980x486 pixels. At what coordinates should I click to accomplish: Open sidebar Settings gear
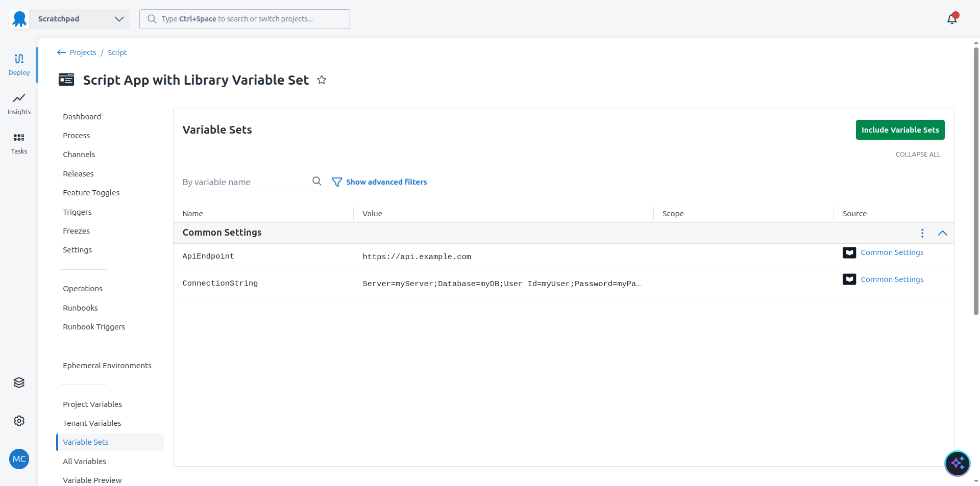pos(19,421)
